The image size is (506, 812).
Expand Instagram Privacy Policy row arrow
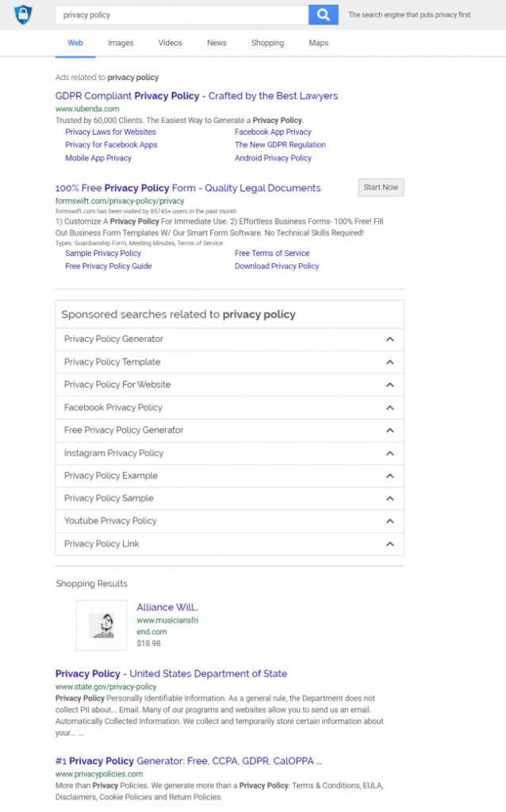(389, 454)
